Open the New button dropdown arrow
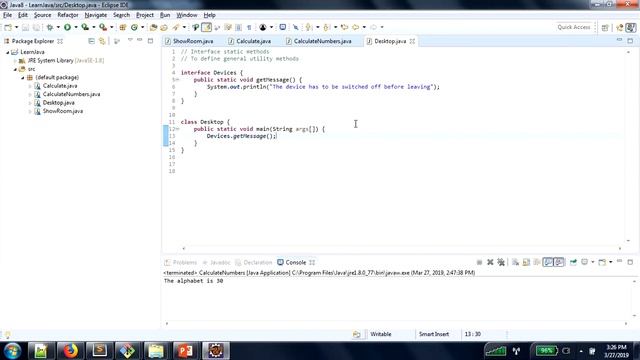Image resolution: width=640 pixels, height=360 pixels. pos(16,27)
